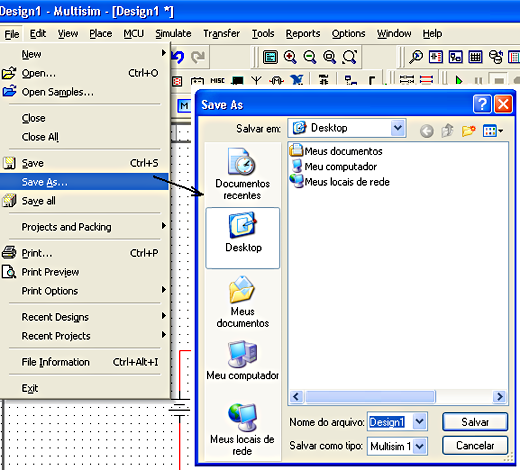
Task: Click the Zoom Area magnifier icon
Action: click(330, 57)
